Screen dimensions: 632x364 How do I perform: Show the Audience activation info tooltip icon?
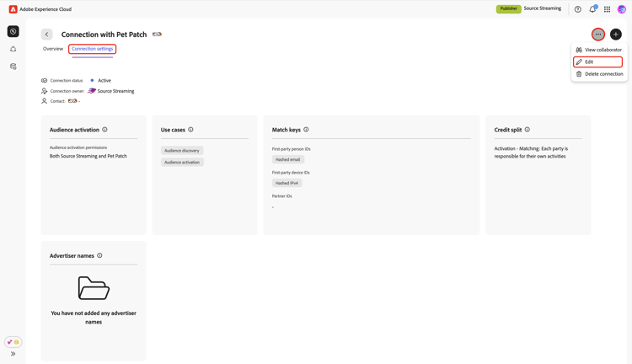tap(104, 130)
